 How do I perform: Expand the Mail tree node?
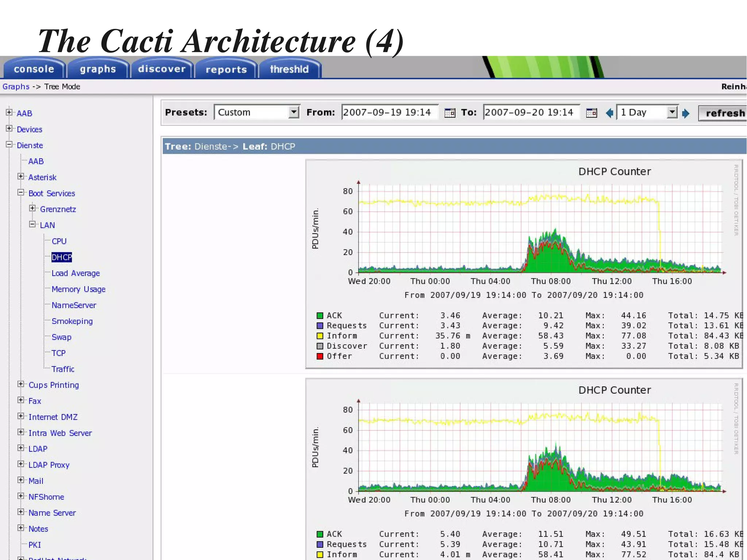coord(21,480)
